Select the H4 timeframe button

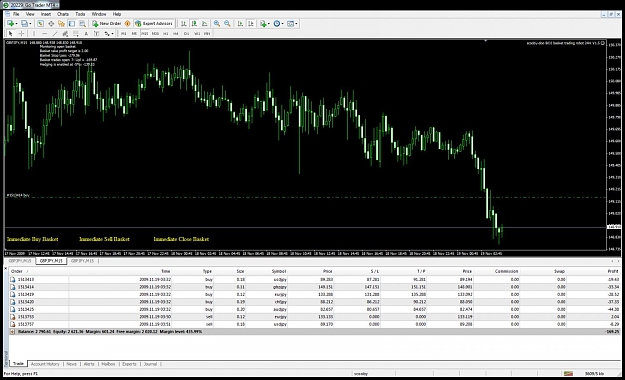click(x=176, y=33)
